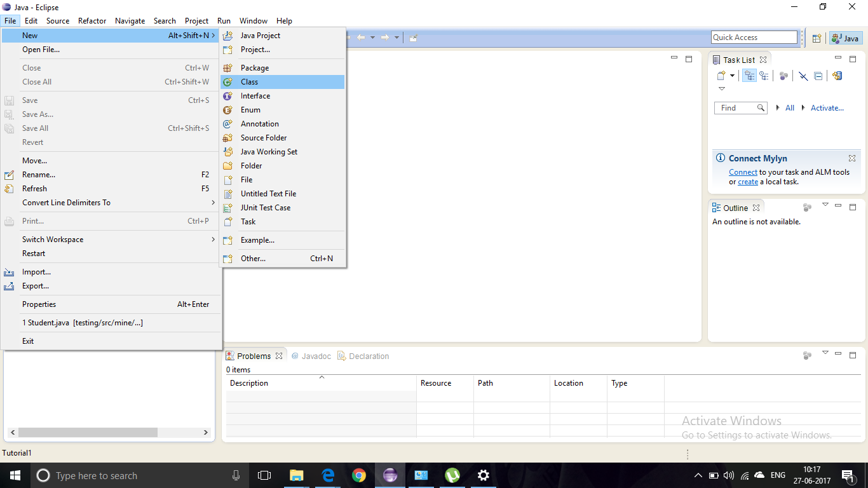The width and height of the screenshot is (868, 488).
Task: Click the Project... icon in submenu
Action: [x=228, y=50]
